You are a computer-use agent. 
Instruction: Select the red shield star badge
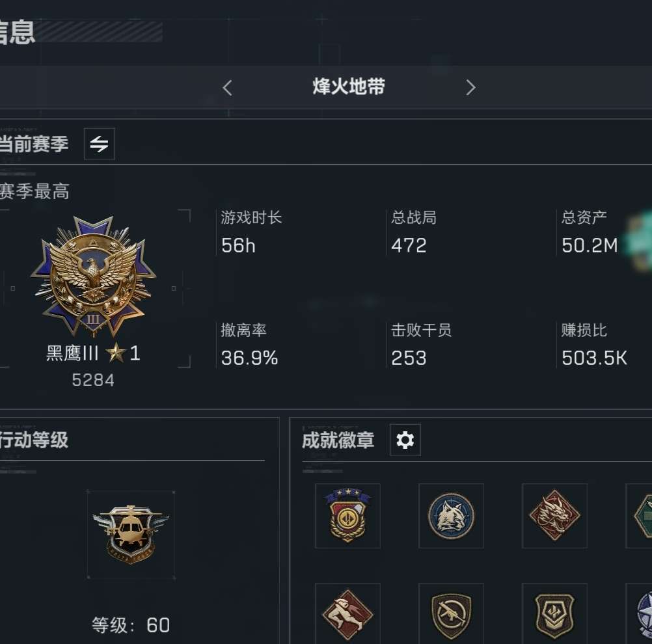347,516
